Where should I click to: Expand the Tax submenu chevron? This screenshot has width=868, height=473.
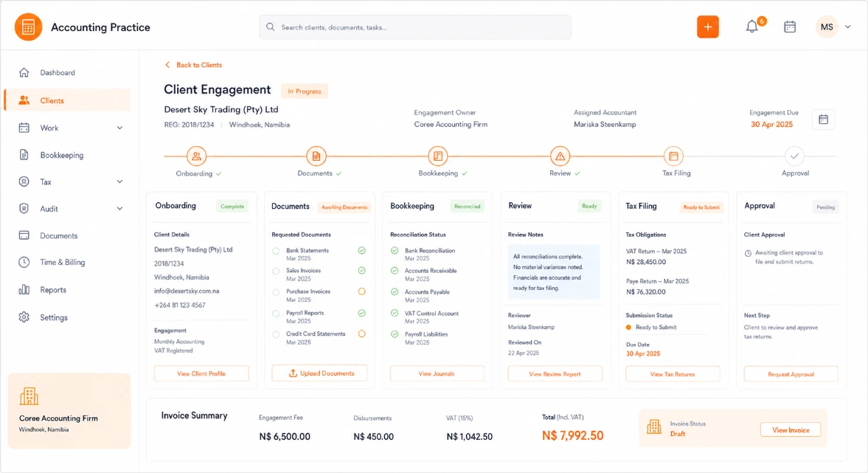click(x=119, y=182)
